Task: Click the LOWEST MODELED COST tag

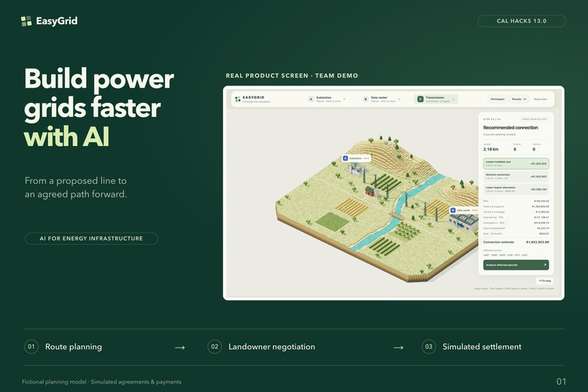Action: [x=534, y=119]
